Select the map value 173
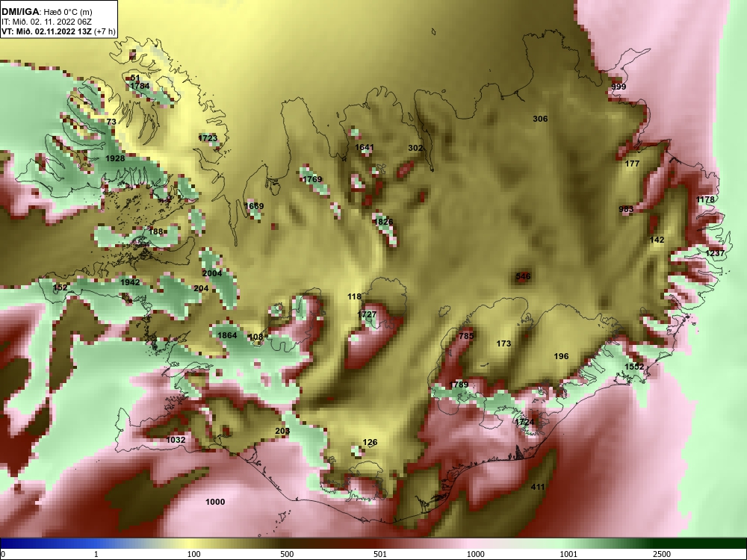The image size is (747, 560). (x=503, y=343)
